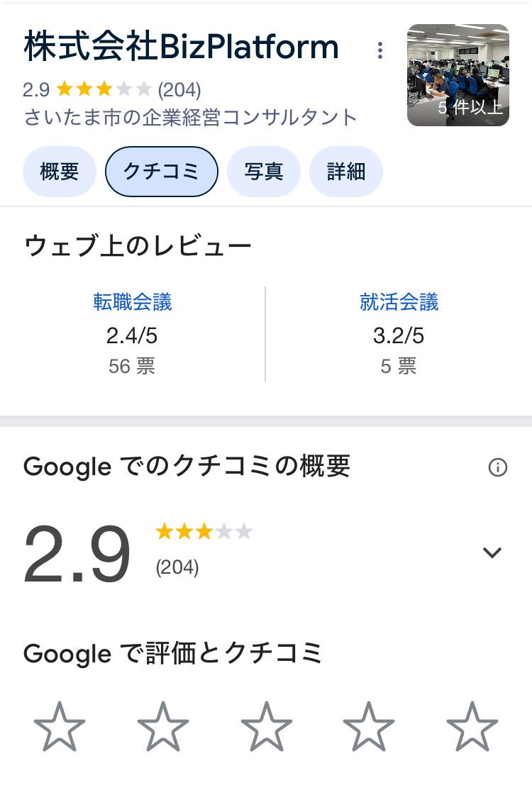Open the three-dot more options menu
The height and width of the screenshot is (790, 532).
tap(380, 50)
